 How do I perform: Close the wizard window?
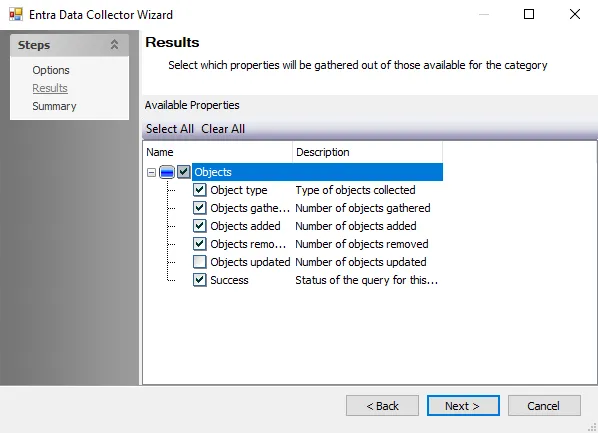(575, 14)
